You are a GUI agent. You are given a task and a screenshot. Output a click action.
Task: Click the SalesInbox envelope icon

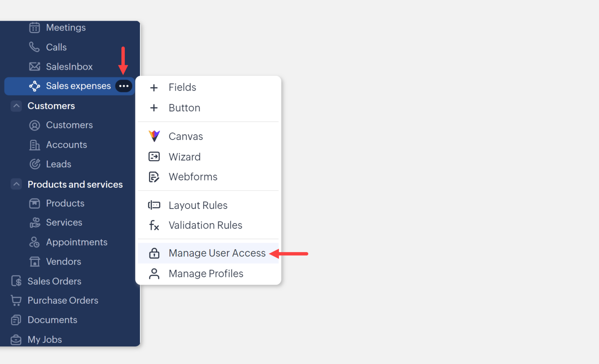pos(34,66)
